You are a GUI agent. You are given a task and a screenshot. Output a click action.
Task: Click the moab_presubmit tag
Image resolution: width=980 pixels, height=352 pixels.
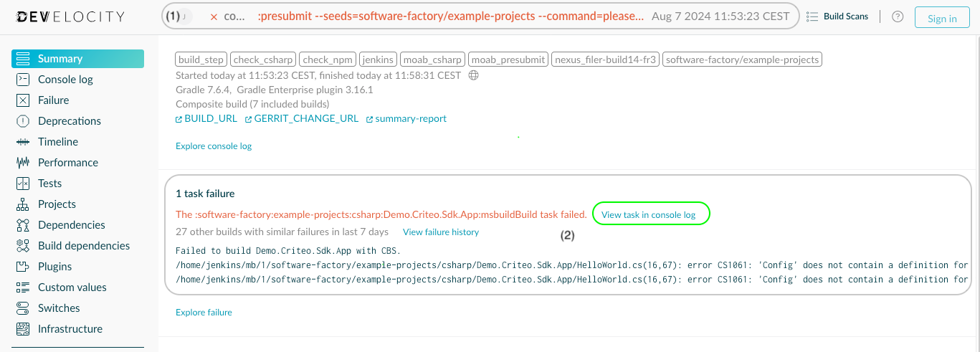coord(509,60)
